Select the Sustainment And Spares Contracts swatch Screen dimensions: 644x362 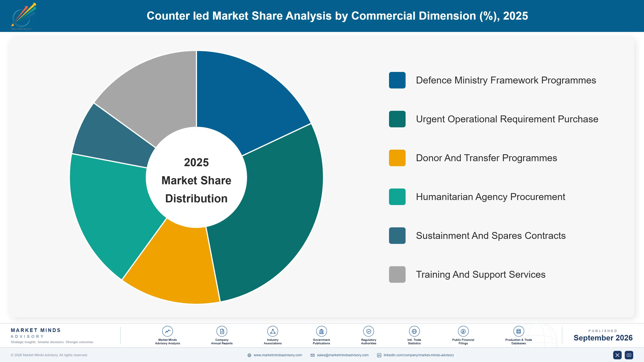click(397, 236)
